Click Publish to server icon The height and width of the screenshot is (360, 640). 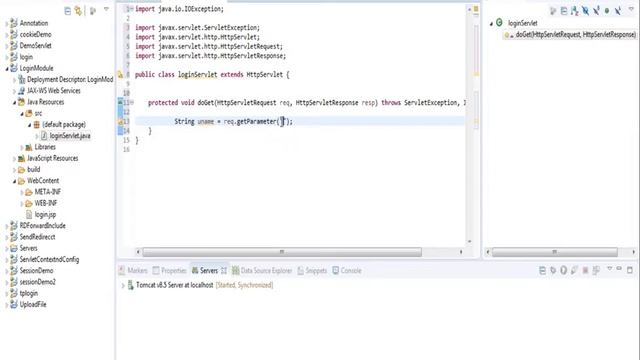596,270
